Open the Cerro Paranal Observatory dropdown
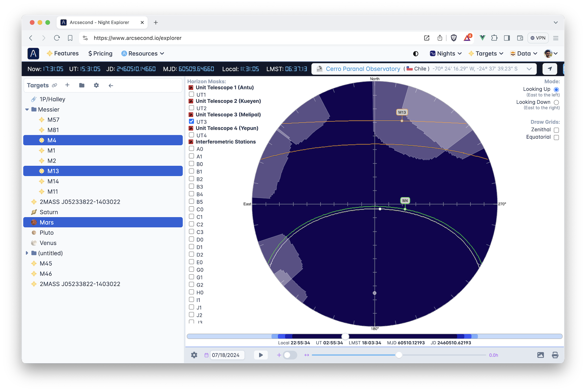This screenshot has height=392, width=586. coord(529,69)
